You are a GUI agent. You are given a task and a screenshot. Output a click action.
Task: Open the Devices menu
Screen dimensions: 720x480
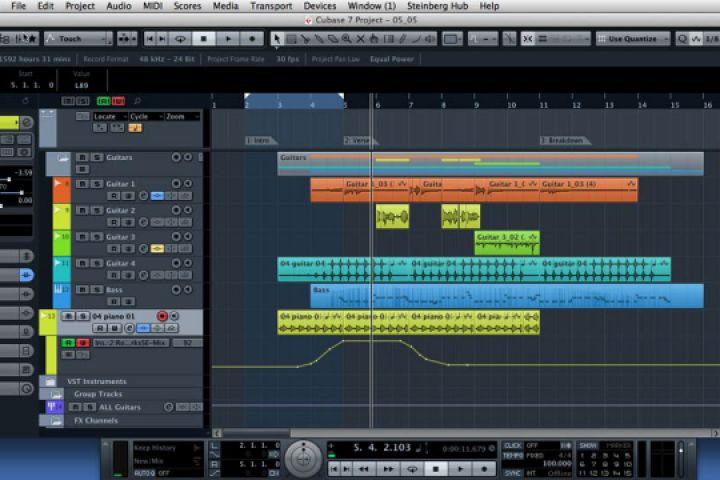(x=320, y=6)
